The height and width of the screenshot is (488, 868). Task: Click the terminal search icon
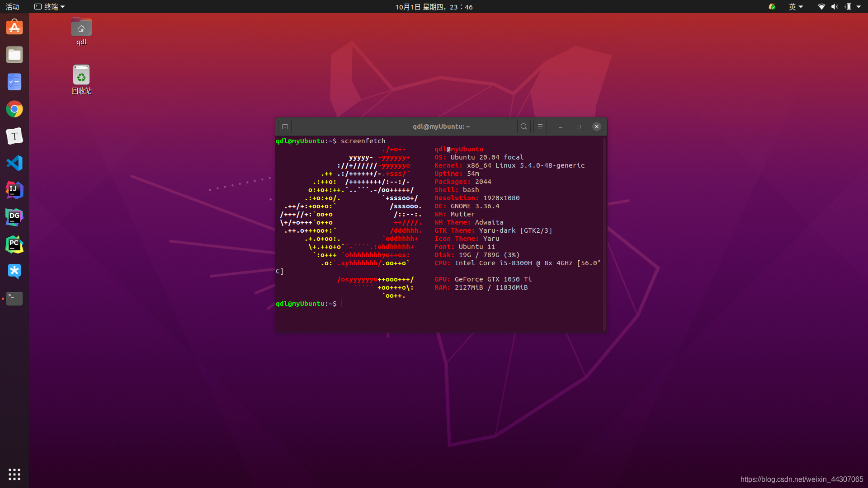click(x=524, y=127)
